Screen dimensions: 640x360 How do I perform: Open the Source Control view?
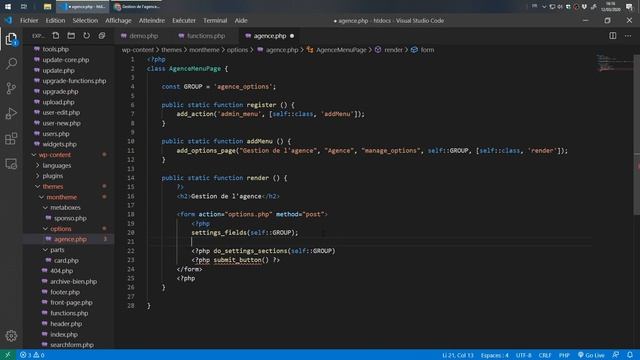(x=11, y=88)
